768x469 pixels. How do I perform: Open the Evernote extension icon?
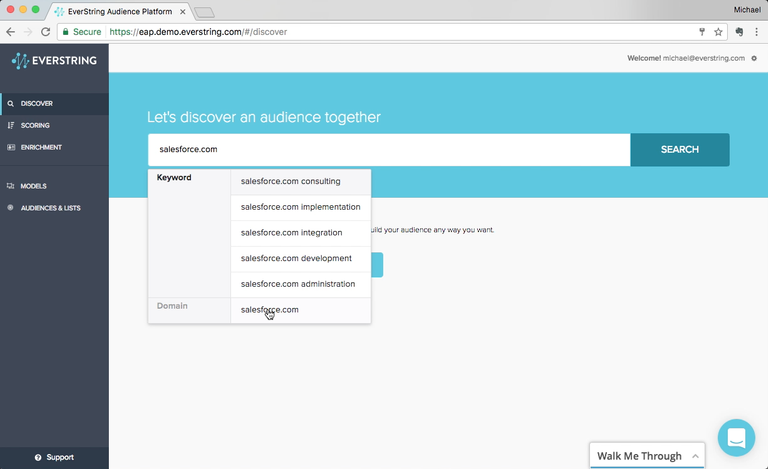[x=739, y=32]
